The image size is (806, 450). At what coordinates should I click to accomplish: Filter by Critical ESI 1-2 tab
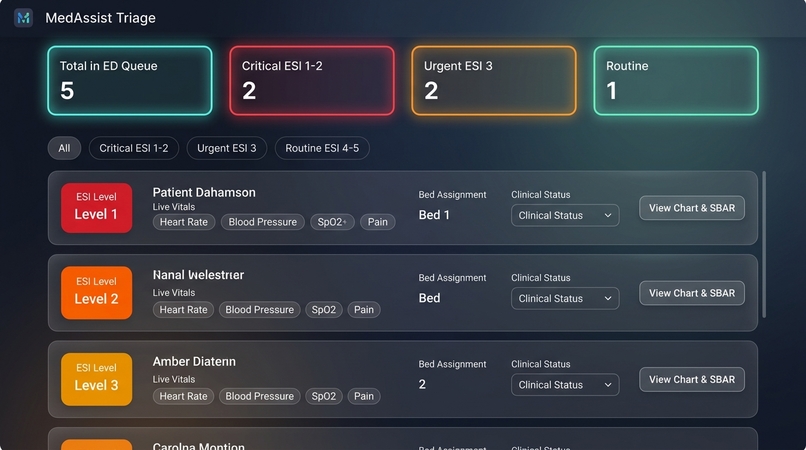point(134,148)
